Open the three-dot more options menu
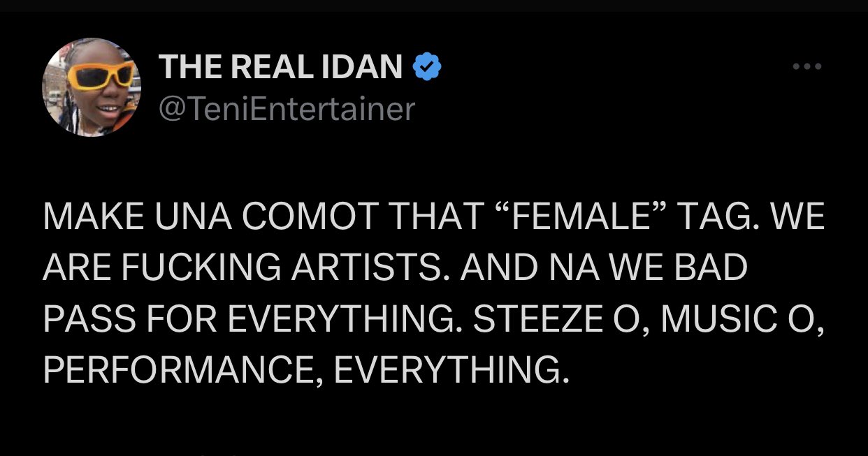868x456 pixels. [x=807, y=67]
